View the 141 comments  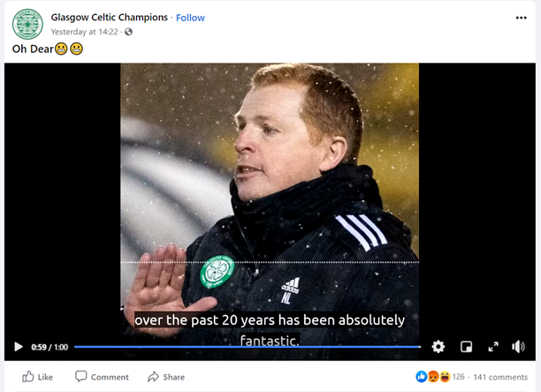click(x=500, y=377)
